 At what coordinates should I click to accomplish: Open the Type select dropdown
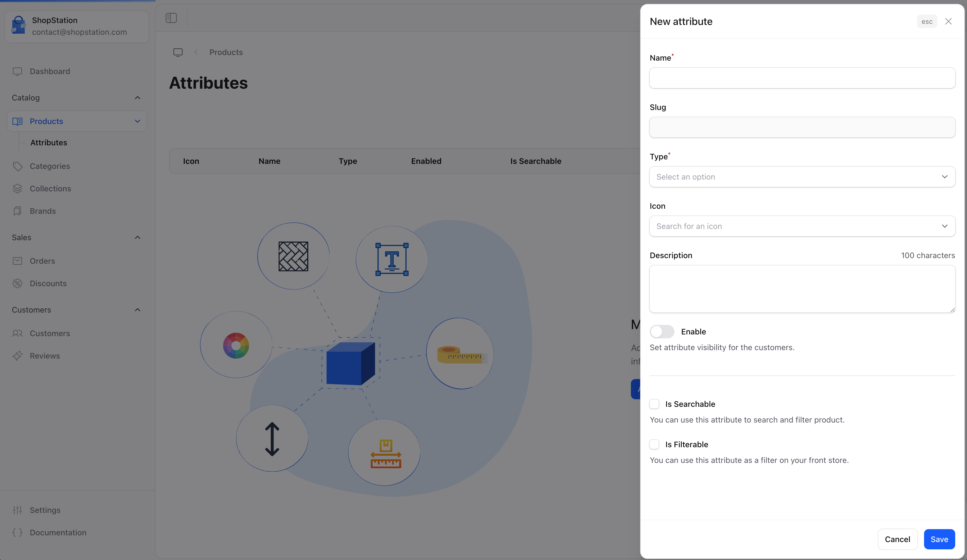(x=802, y=177)
